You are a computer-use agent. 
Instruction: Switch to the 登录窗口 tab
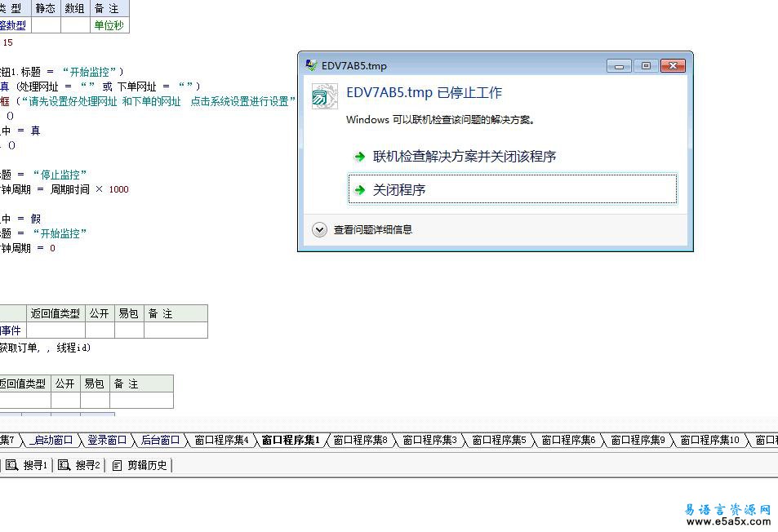[107, 440]
